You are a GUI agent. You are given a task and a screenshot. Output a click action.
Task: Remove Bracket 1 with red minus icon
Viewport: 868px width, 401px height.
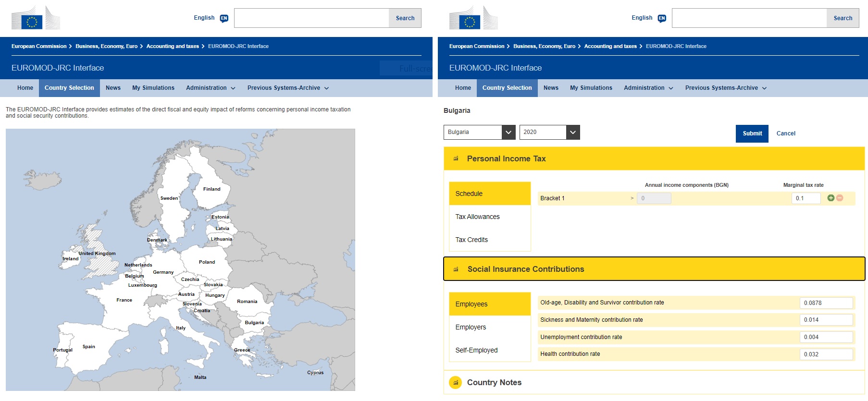[x=840, y=198]
